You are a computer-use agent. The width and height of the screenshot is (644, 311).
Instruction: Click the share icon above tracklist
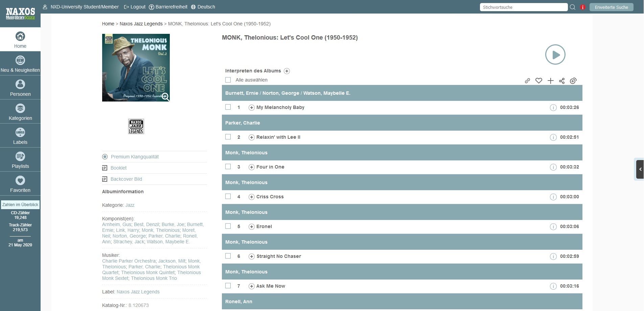(562, 81)
